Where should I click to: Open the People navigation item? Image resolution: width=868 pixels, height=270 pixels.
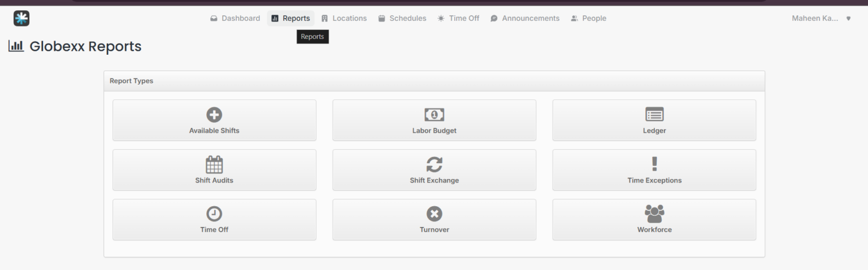coord(588,18)
